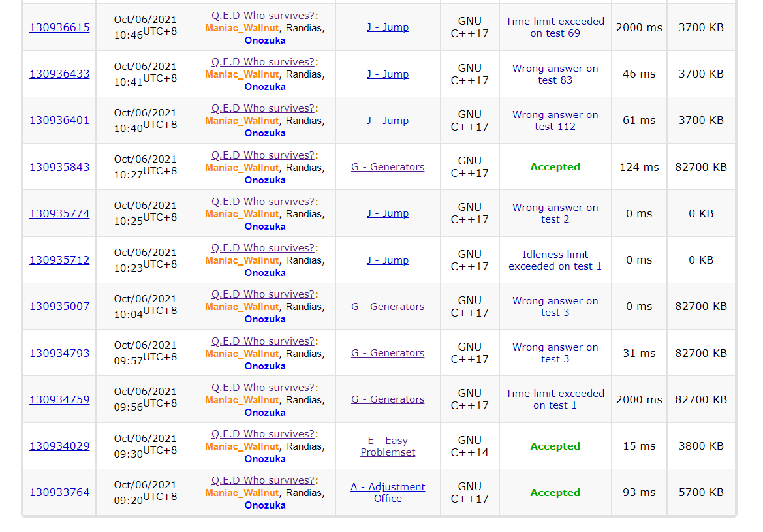Open Q.E.D Who survives? team in row 130934029

click(x=263, y=434)
